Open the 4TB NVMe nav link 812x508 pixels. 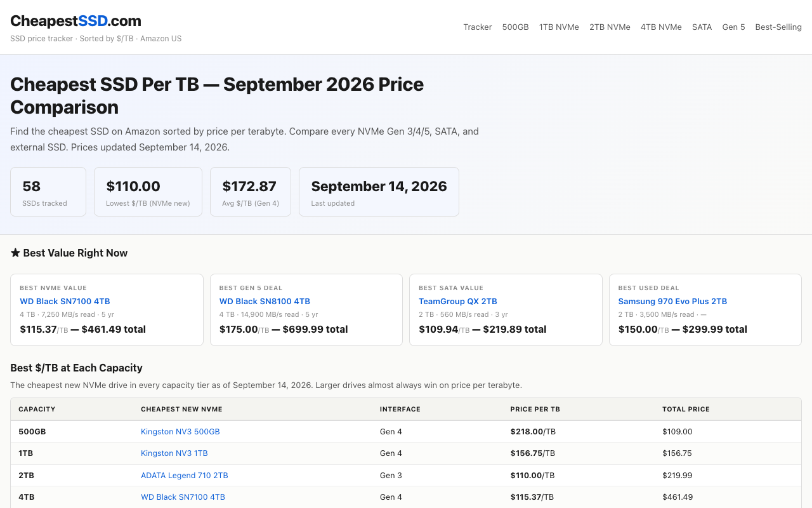pos(661,27)
